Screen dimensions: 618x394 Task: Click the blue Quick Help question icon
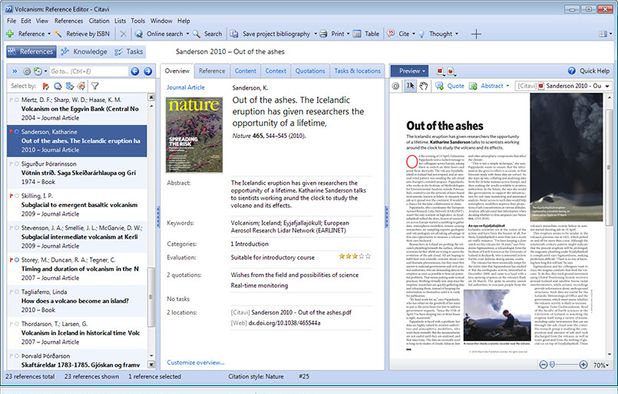pyautogui.click(x=571, y=71)
